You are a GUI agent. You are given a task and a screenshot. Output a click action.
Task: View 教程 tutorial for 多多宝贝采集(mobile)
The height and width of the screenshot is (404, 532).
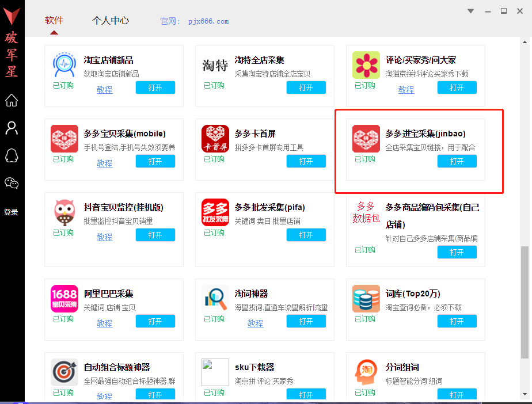tap(105, 163)
